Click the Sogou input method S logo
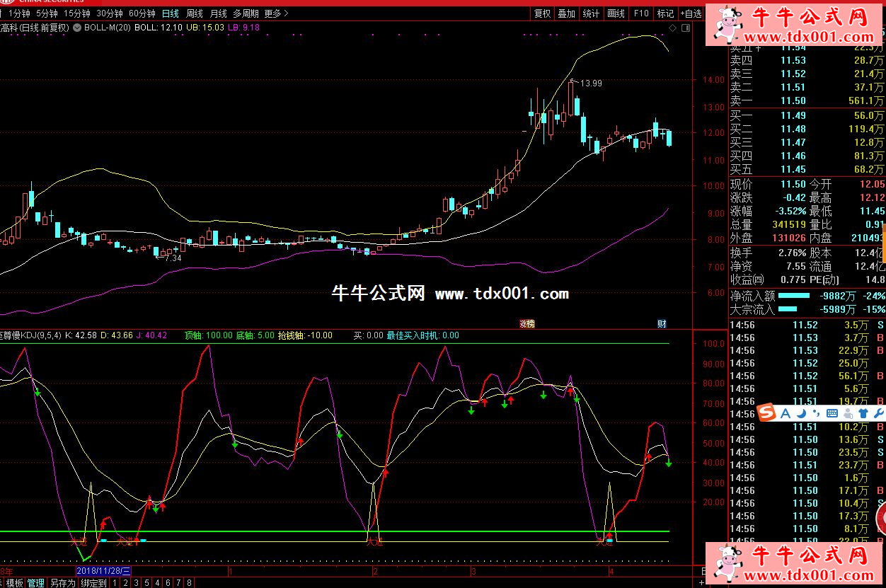The image size is (886, 588). point(765,413)
